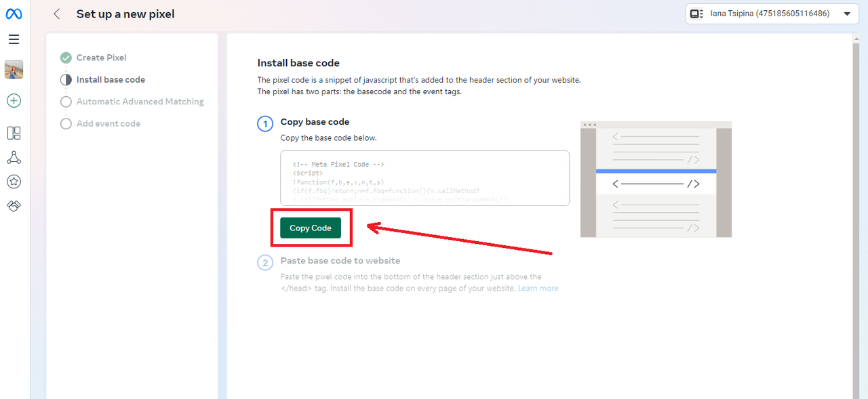Click the vertical scrollbar on the right
The image size is (868, 399).
(854, 217)
